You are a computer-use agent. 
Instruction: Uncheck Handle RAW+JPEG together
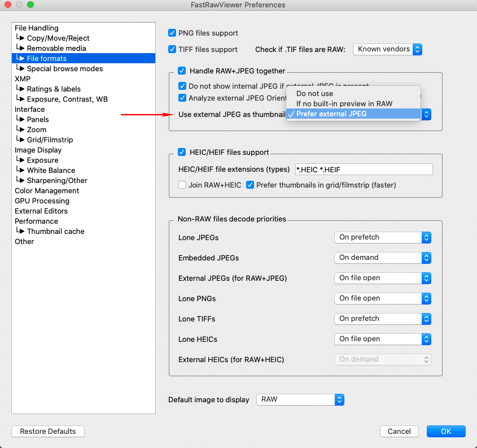pyautogui.click(x=182, y=71)
